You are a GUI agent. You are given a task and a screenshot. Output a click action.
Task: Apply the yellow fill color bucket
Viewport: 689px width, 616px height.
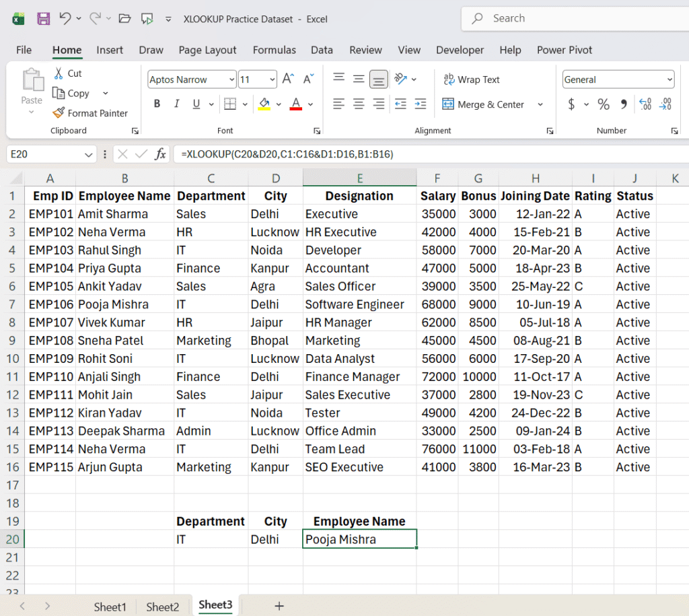pyautogui.click(x=264, y=104)
